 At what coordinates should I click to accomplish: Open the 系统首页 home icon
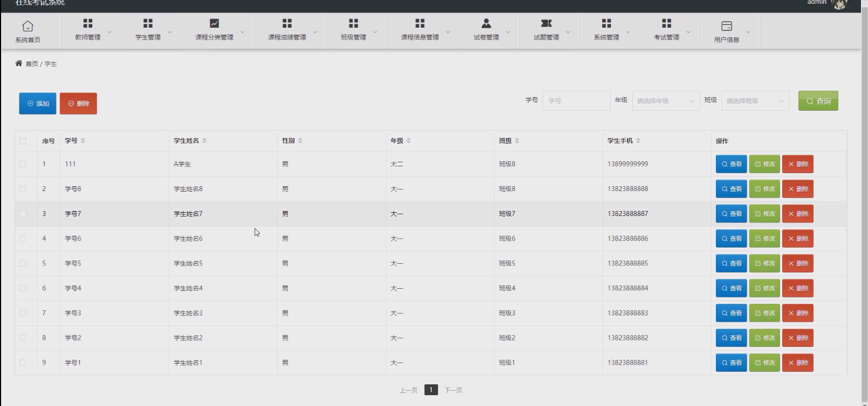[x=28, y=26]
